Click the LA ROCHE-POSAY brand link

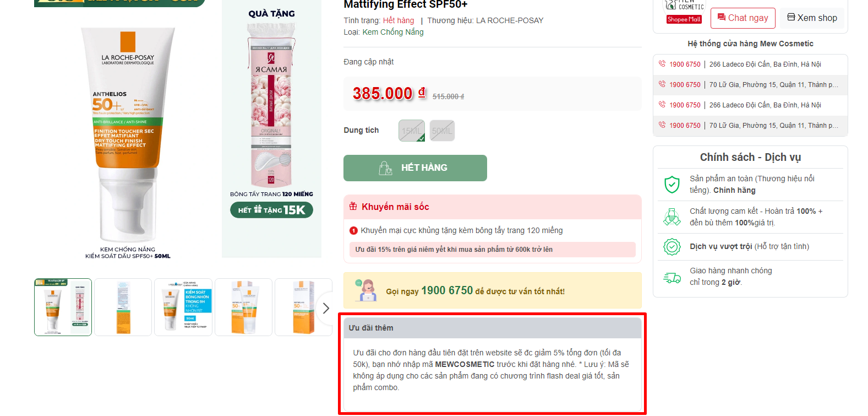click(x=510, y=20)
